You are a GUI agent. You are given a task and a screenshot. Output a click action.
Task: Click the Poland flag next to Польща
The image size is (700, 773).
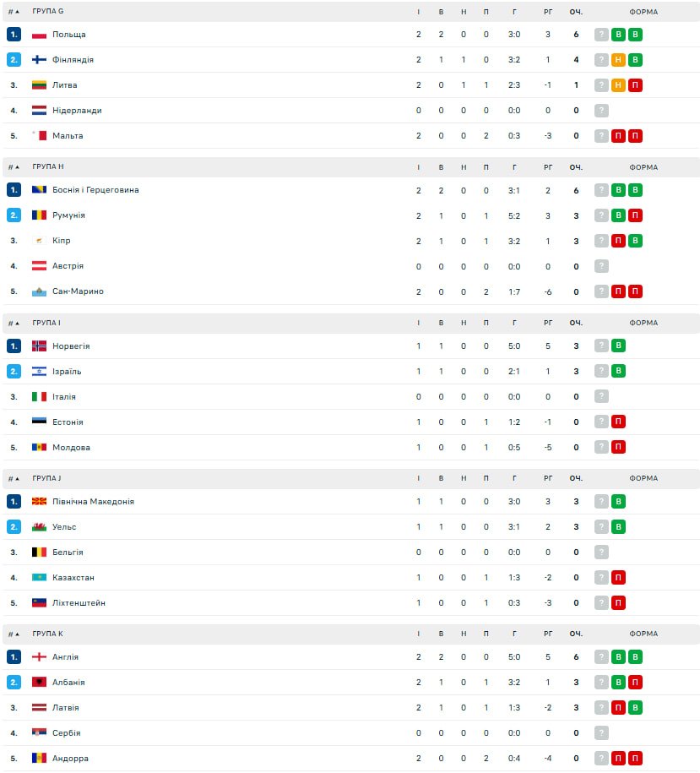(x=39, y=35)
